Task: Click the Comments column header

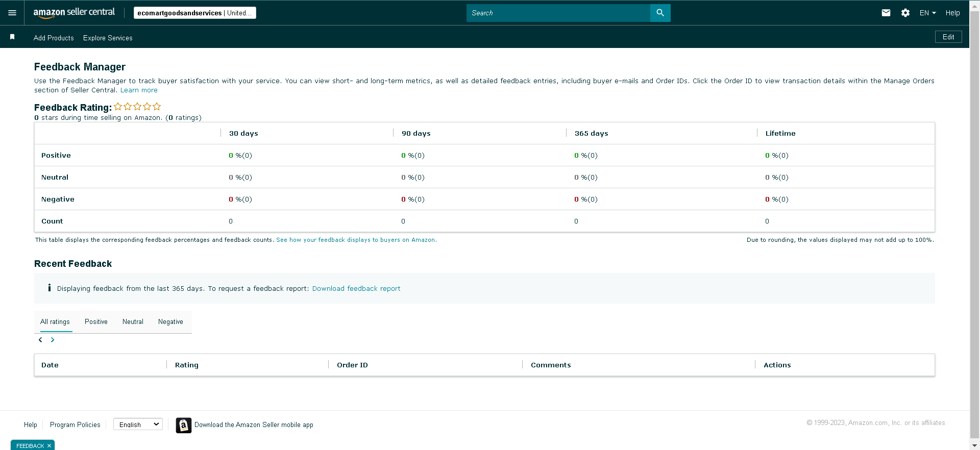Action: point(551,365)
